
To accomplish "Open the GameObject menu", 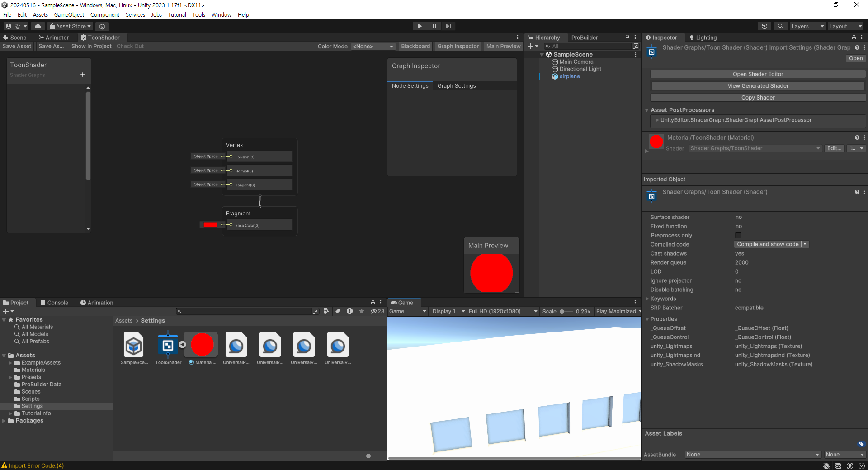I will point(69,14).
